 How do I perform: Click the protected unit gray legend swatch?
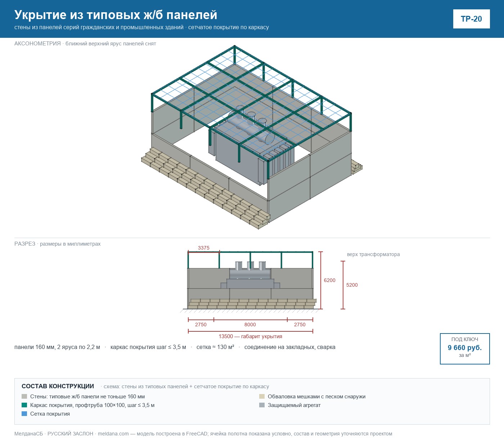click(262, 405)
